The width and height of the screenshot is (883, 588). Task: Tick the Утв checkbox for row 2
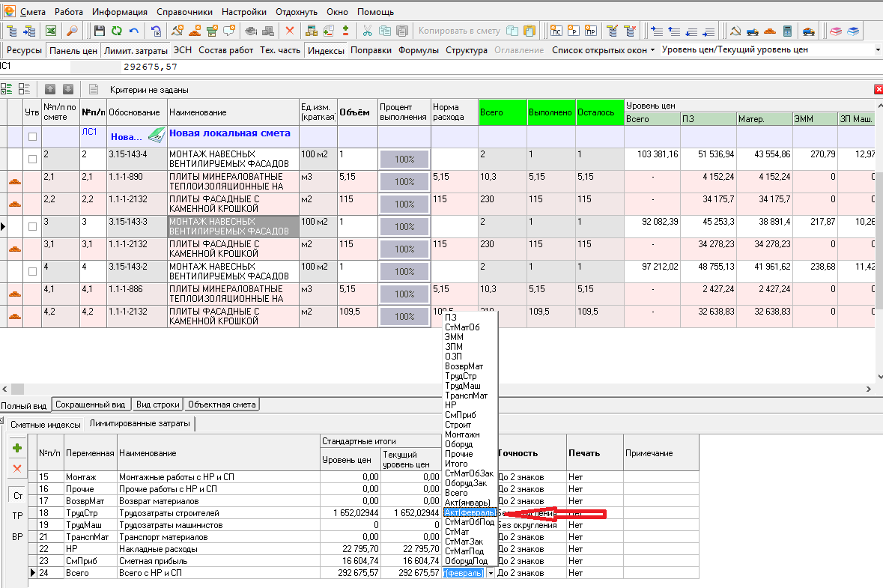click(32, 159)
